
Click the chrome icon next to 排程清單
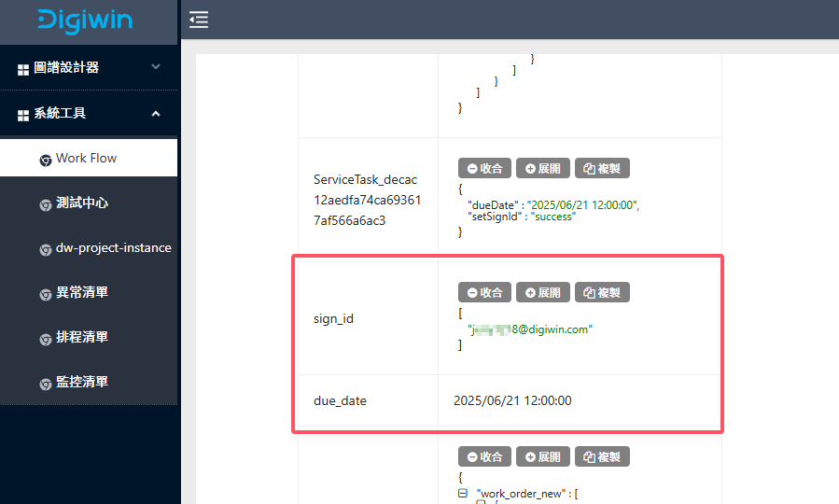46,339
